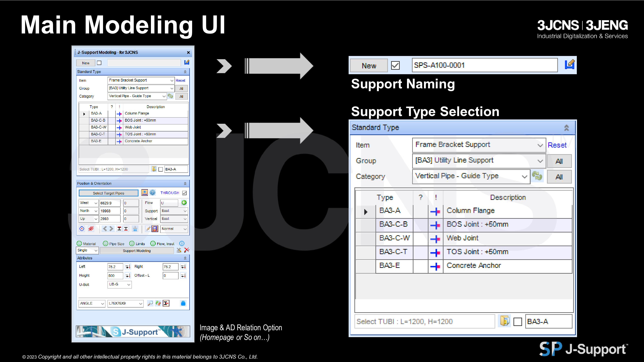This screenshot has height=362, width=644.
Task: Toggle the checkbox before BA3-A in the small dialog
Action: 161,169
